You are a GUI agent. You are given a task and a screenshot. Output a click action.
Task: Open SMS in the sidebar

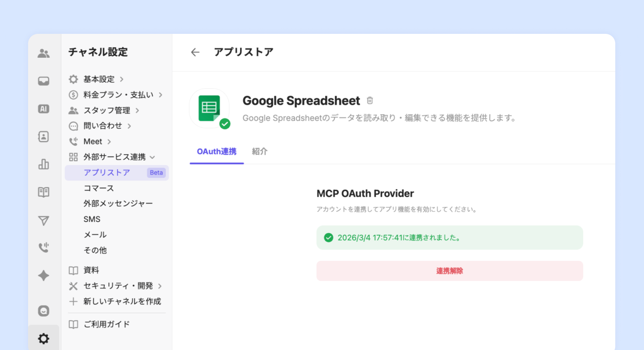click(92, 219)
